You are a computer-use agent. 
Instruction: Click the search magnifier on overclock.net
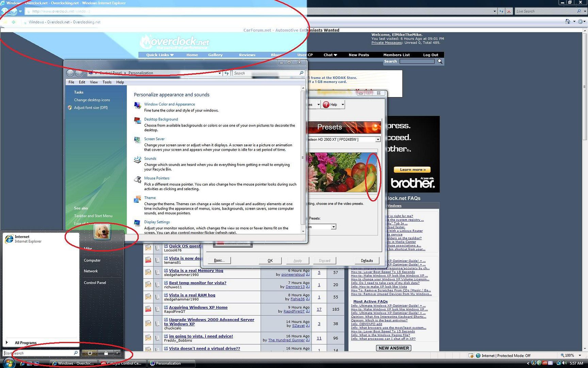(440, 62)
